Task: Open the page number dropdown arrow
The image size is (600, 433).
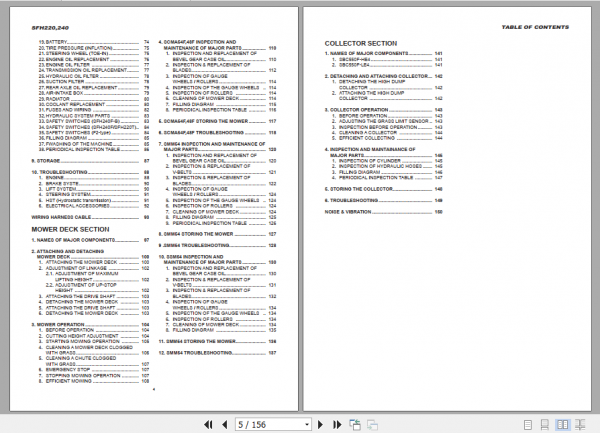Action: [x=307, y=425]
